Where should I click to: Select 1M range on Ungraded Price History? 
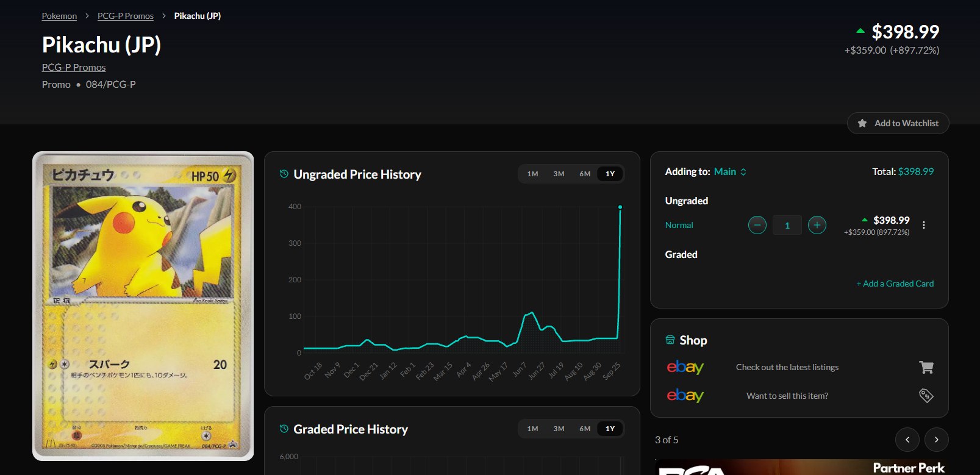532,174
